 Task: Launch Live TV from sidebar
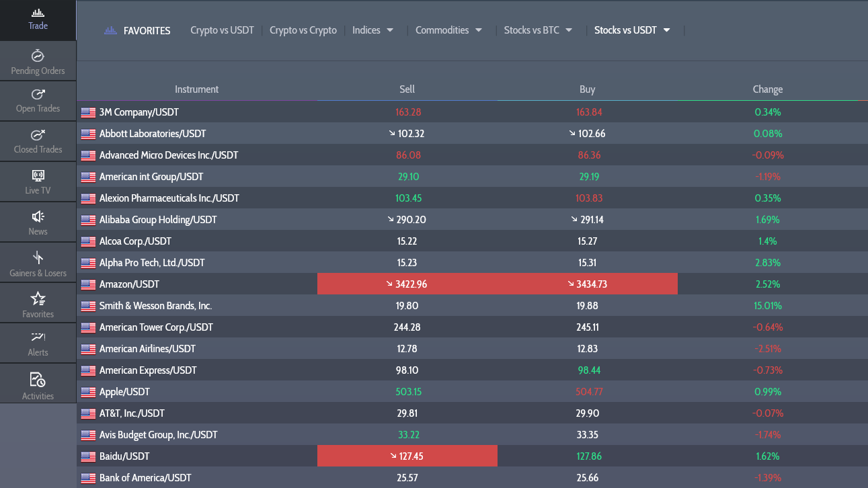tap(38, 181)
